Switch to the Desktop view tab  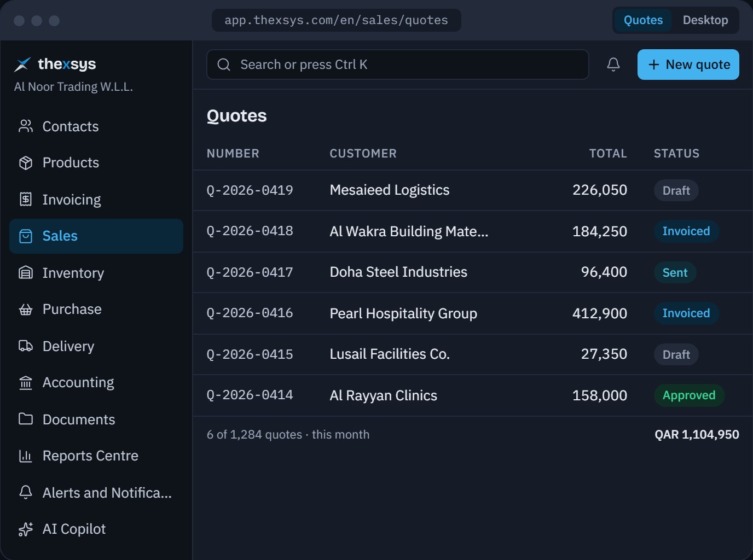(x=705, y=20)
